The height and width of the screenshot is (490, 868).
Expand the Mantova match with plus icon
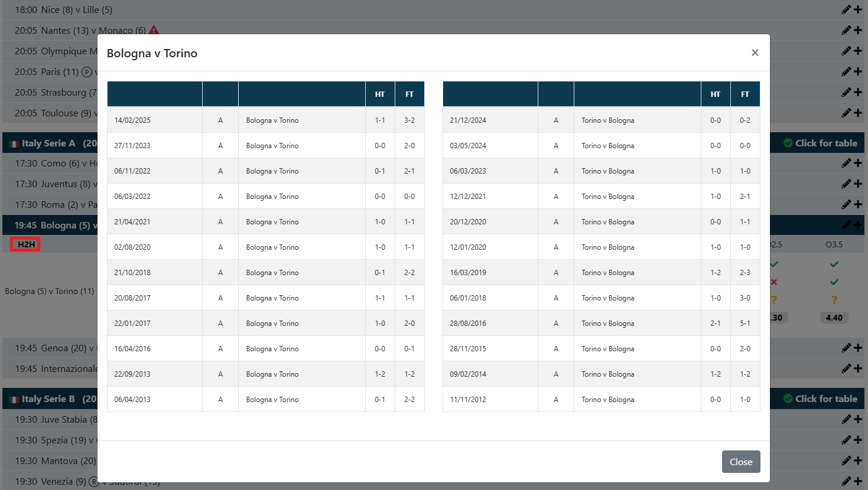(858, 460)
